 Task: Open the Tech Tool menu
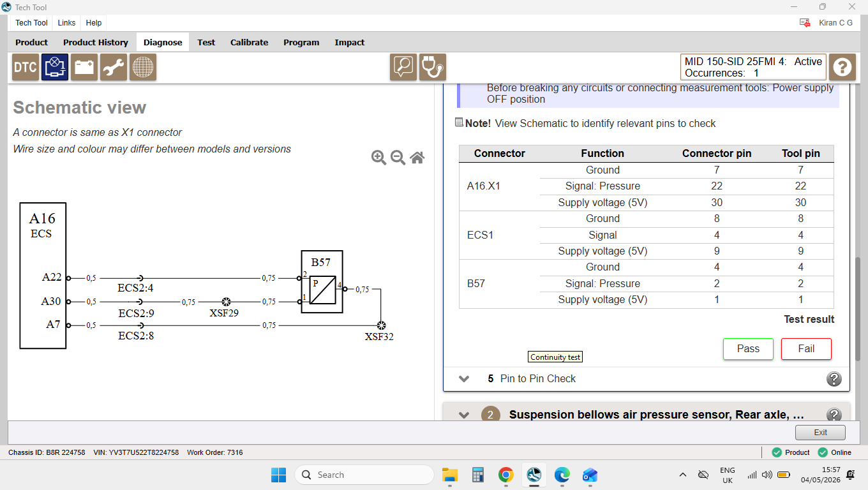pos(31,23)
